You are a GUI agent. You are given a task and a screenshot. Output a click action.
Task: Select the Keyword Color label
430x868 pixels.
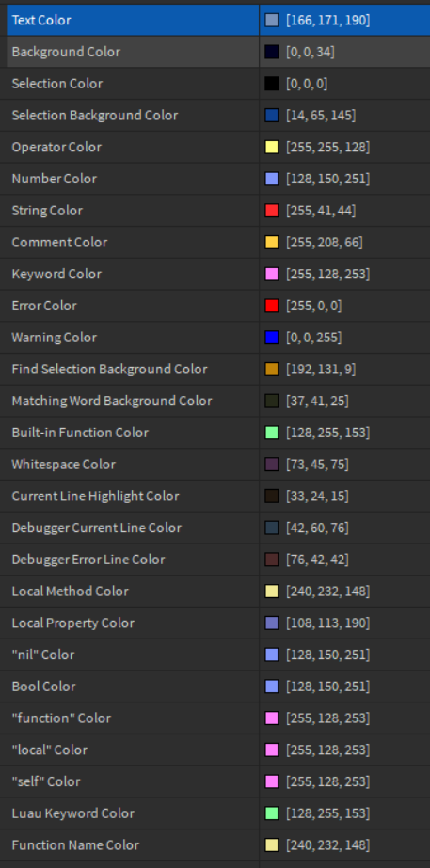coord(56,274)
